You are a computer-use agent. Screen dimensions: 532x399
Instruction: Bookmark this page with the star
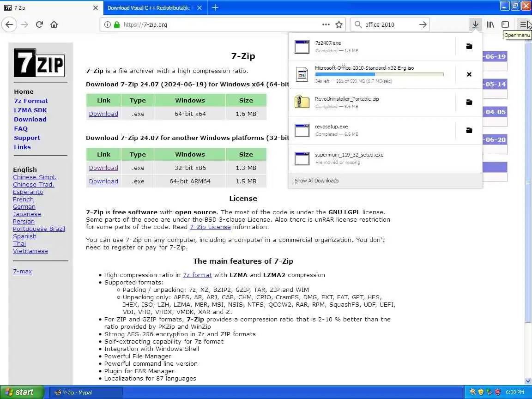[339, 24]
